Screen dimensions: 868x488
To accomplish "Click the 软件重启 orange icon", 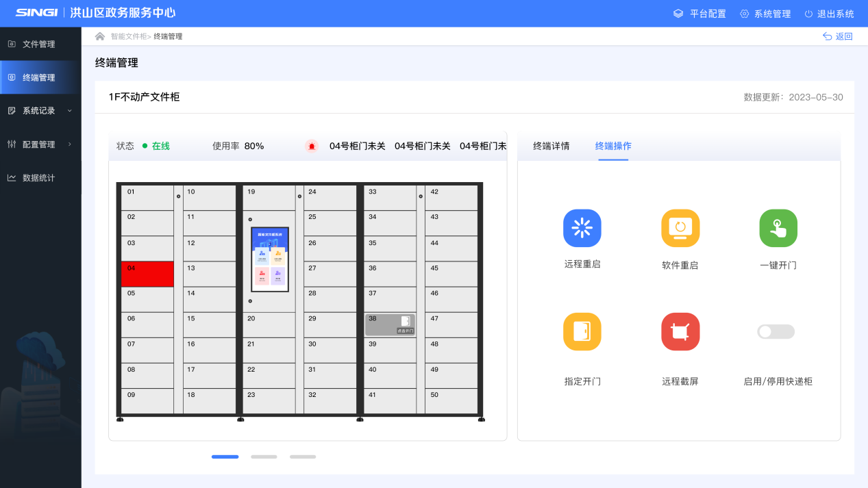I will click(680, 228).
